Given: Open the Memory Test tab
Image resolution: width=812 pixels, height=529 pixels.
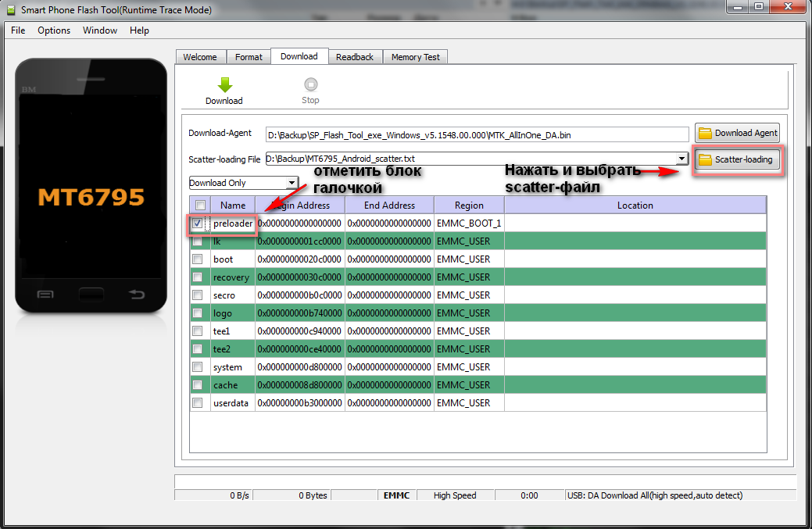Looking at the screenshot, I should pyautogui.click(x=415, y=57).
